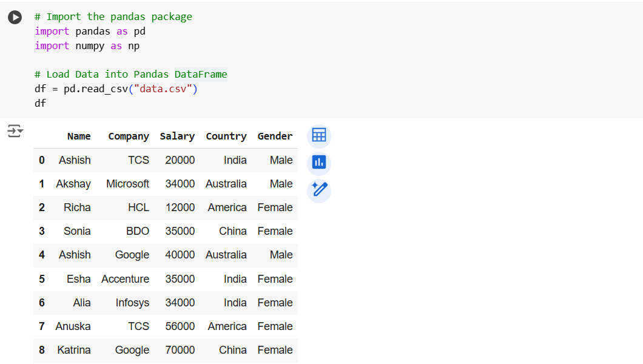
Task: Open the AI edit tool for the output
Action: pyautogui.click(x=318, y=190)
